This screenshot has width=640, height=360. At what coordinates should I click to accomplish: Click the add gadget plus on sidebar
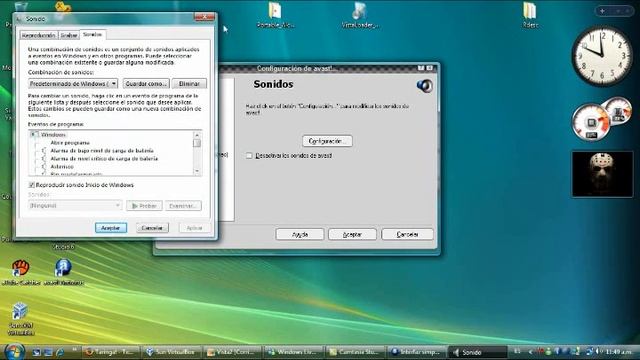[x=602, y=11]
